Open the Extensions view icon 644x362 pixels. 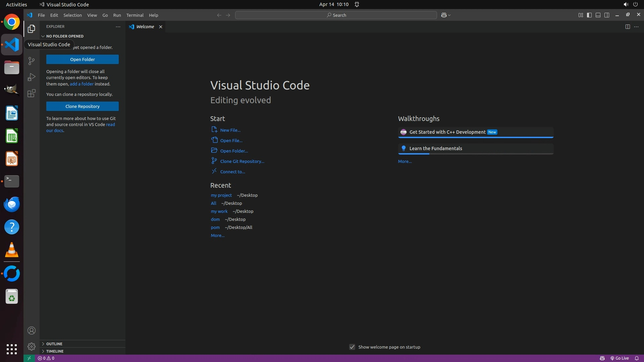click(x=31, y=93)
